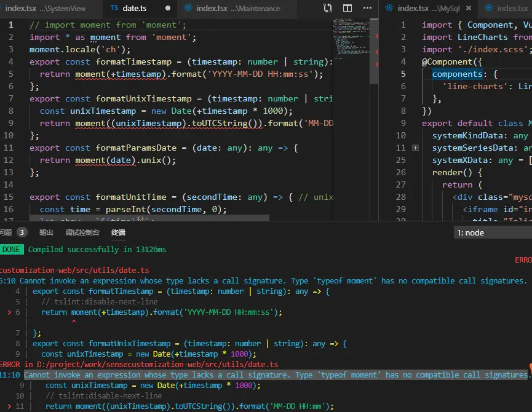The height and width of the screenshot is (412, 532).
Task: Click 'systemKindData' in right editor
Action: (x=467, y=136)
